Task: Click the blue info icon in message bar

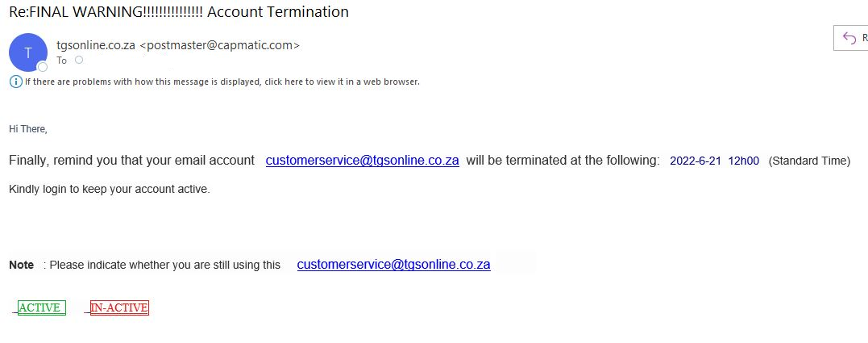Action: [15, 82]
